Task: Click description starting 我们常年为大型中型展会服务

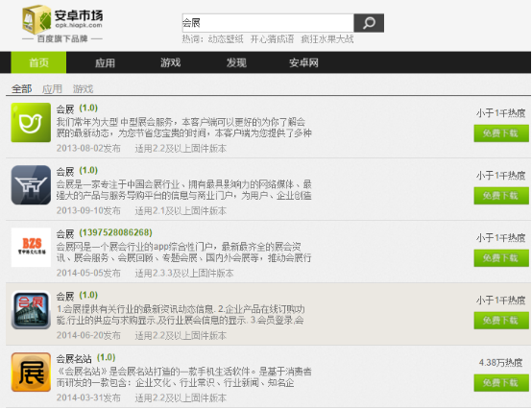Action: (183, 128)
